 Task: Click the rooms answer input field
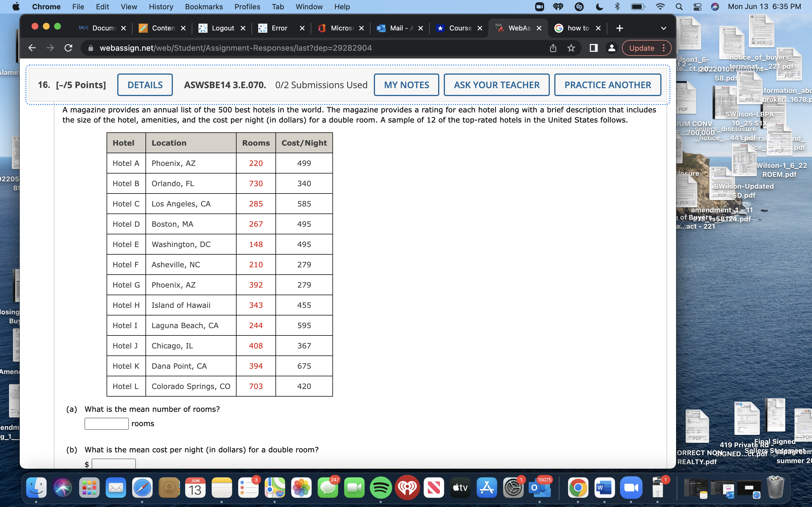[106, 423]
